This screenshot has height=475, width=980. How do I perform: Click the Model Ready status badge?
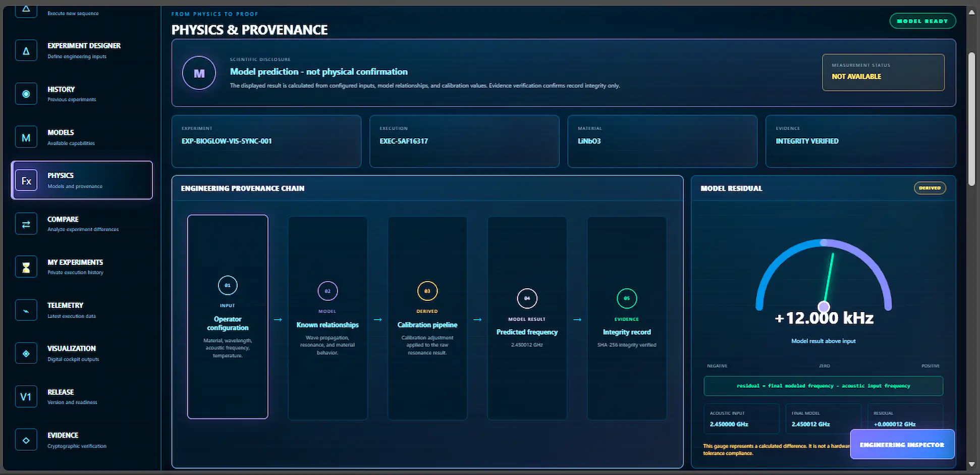[x=922, y=21]
